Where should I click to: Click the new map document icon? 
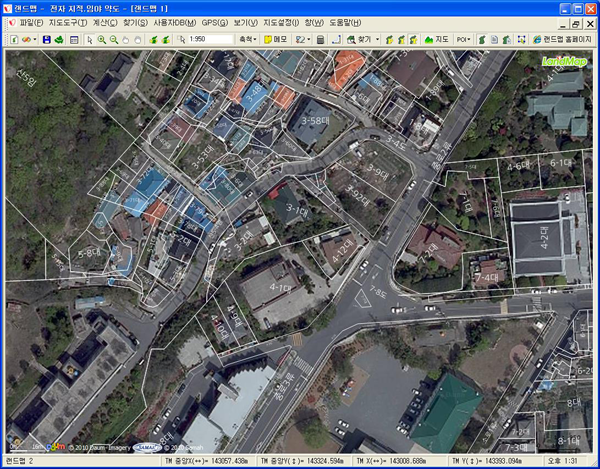point(14,39)
